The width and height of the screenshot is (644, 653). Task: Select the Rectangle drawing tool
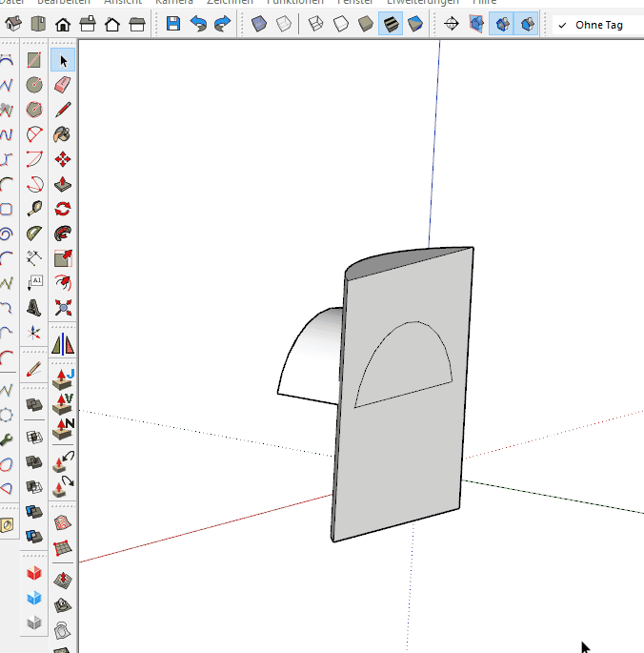35,60
